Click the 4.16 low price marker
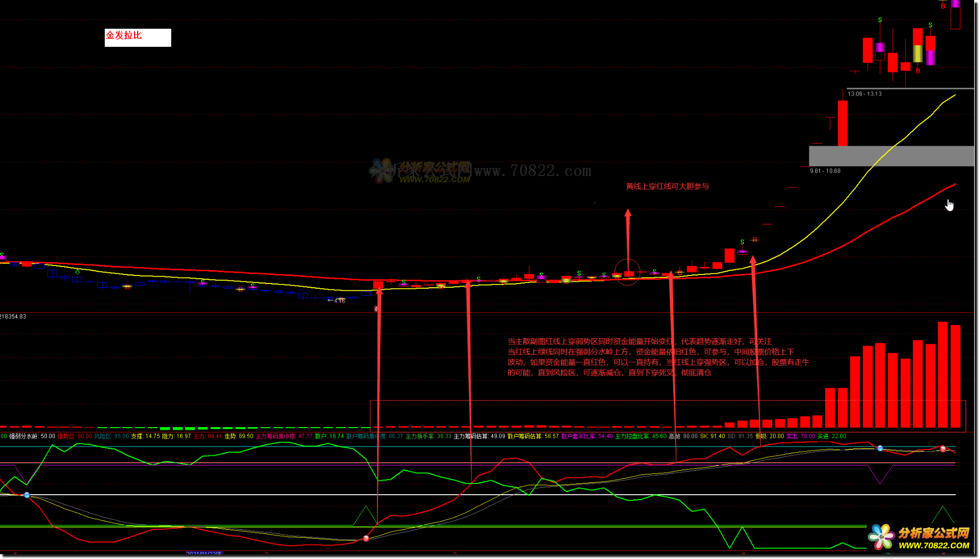 coord(337,301)
